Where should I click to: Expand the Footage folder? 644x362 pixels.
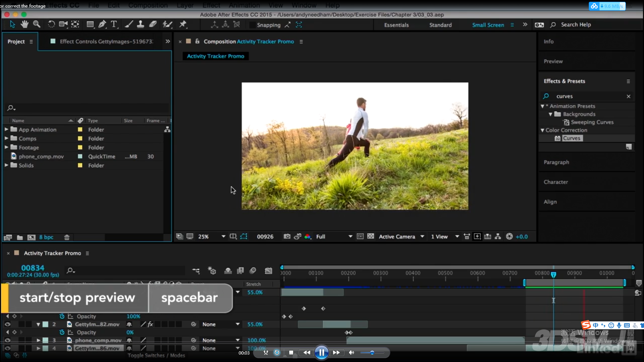[x=6, y=147]
